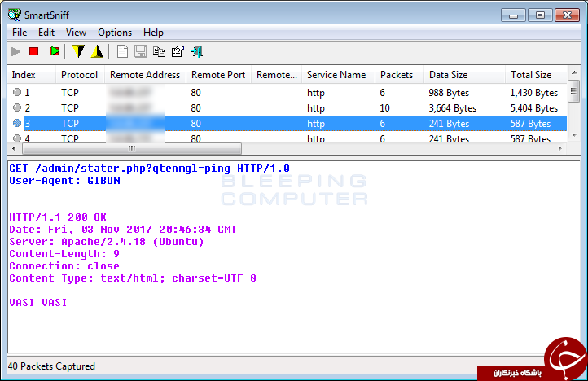The image size is (588, 381).
Task: Click the Date: Fri, 03 Nov 2017 line
Action: coord(123,229)
